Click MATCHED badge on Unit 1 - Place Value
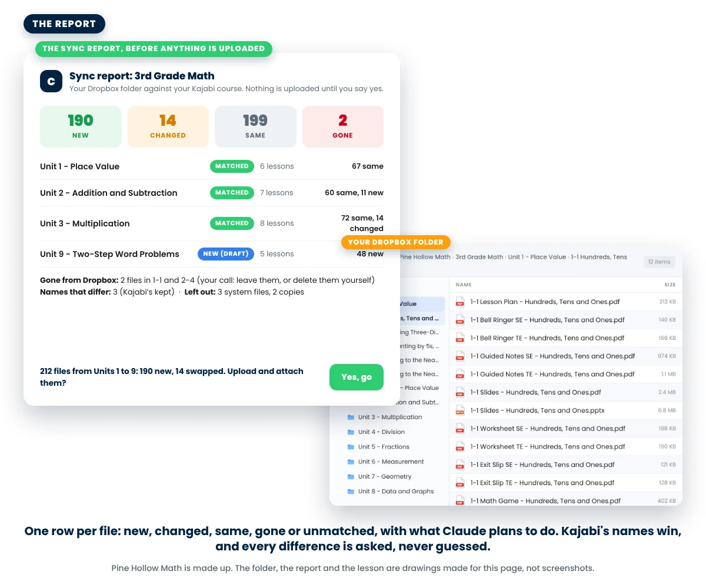 coord(232,166)
